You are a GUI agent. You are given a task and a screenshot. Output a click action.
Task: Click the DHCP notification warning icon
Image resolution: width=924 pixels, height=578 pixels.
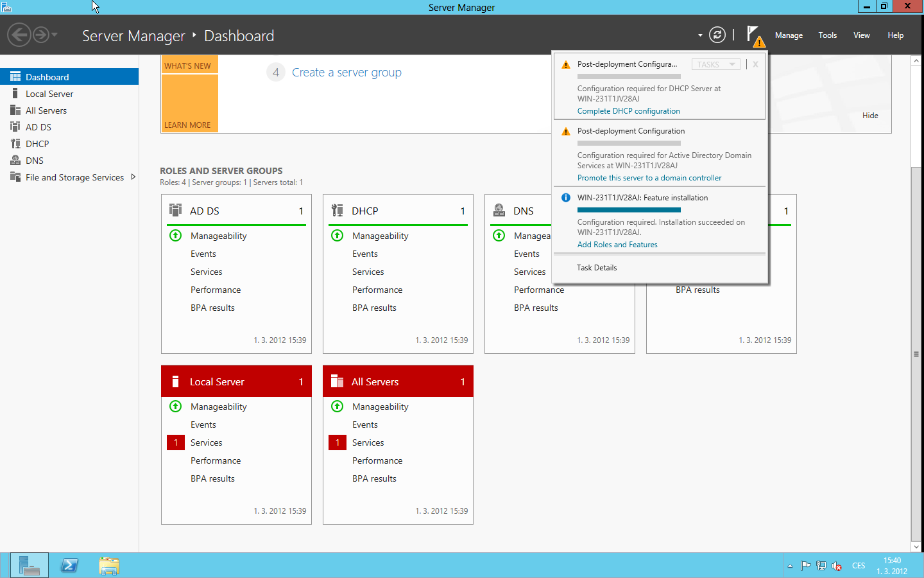tap(565, 65)
